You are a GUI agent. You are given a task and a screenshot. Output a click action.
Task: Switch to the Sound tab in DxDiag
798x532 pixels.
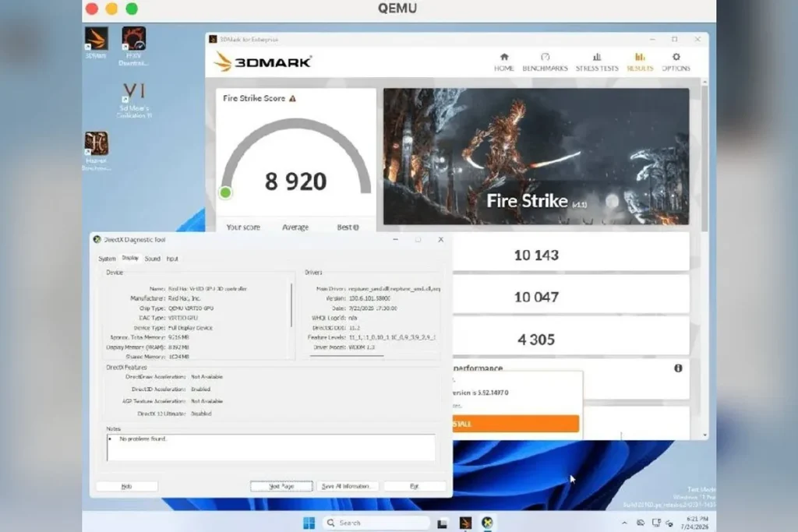[x=153, y=259]
